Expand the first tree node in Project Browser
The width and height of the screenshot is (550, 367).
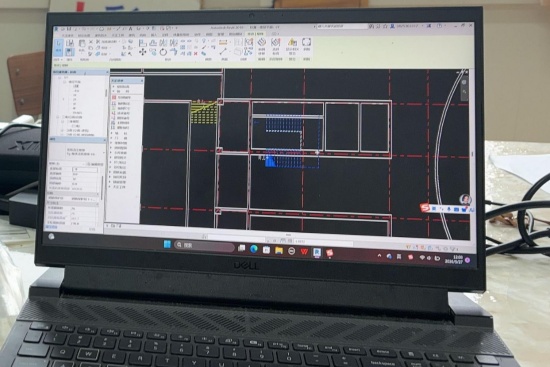(60, 78)
